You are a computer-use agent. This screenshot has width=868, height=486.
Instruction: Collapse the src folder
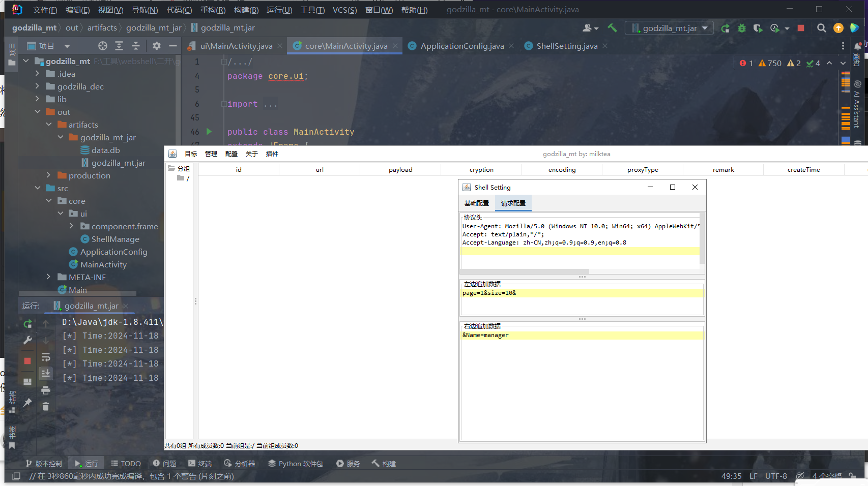[x=37, y=188]
